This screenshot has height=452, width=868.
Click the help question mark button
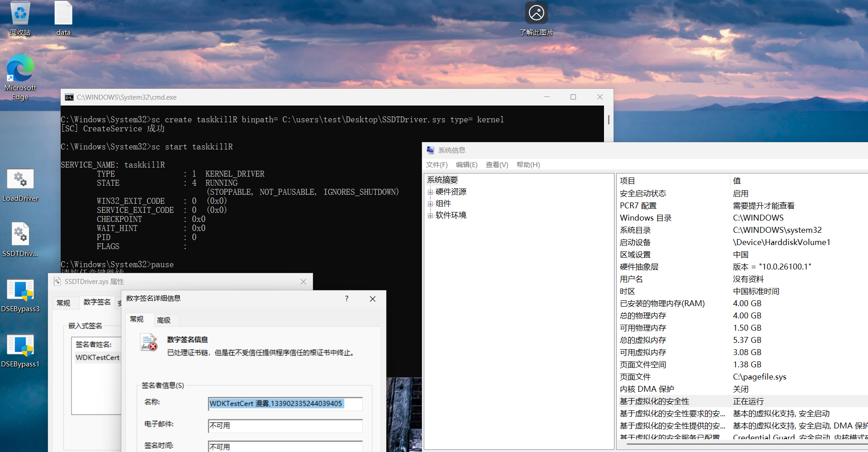(x=346, y=299)
